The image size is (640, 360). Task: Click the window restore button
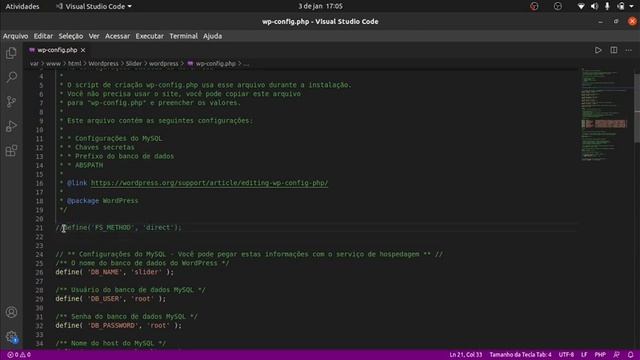[x=616, y=22]
